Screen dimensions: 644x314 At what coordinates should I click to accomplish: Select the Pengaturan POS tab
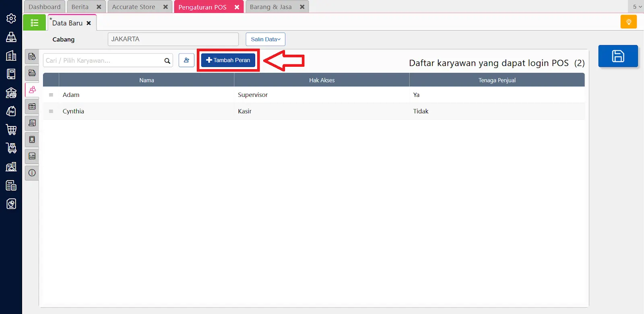tap(202, 7)
